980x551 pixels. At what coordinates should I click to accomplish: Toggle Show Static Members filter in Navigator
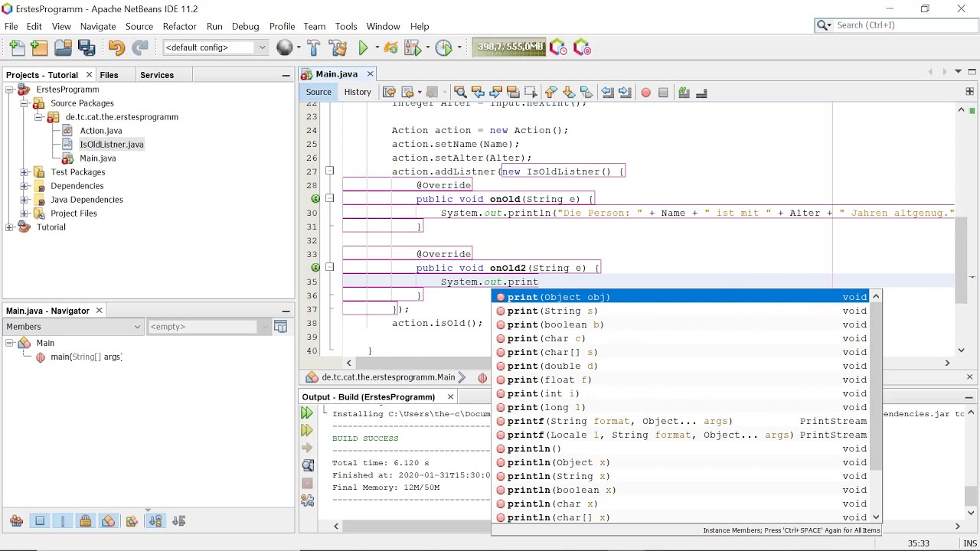click(63, 521)
